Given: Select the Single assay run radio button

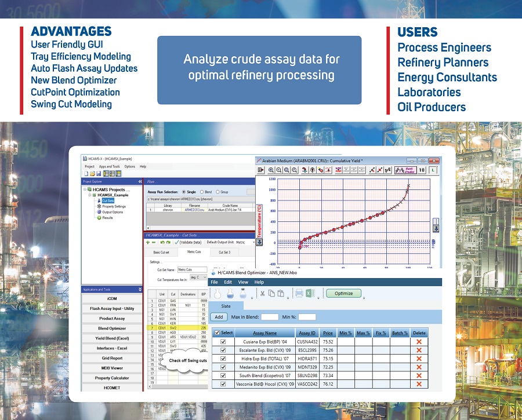Looking at the screenshot, I should [184, 192].
